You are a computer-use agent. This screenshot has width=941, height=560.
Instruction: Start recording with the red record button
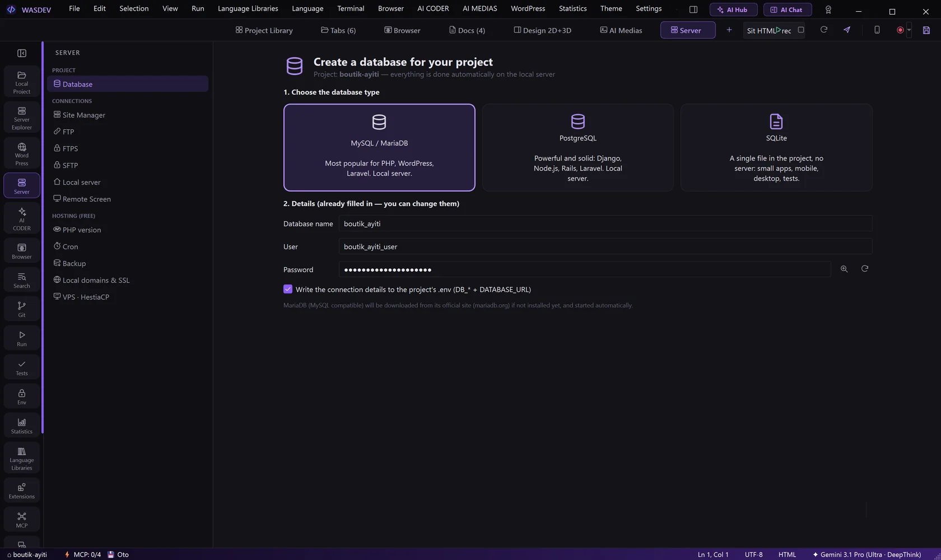pos(900,30)
